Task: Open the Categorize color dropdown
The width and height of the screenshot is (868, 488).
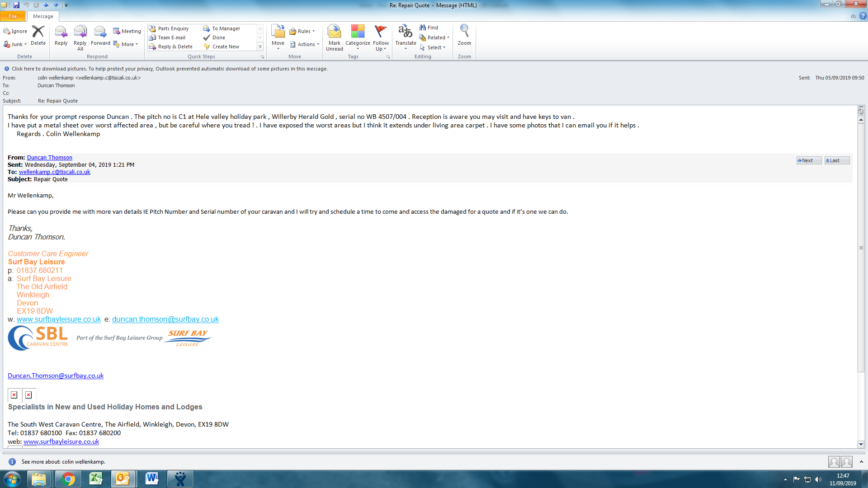Action: click(x=358, y=37)
